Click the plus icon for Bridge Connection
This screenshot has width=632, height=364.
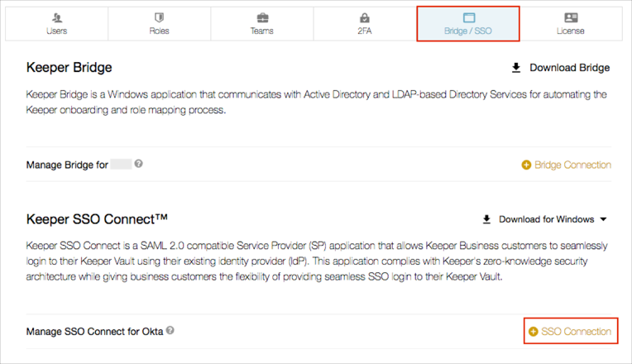pos(526,165)
